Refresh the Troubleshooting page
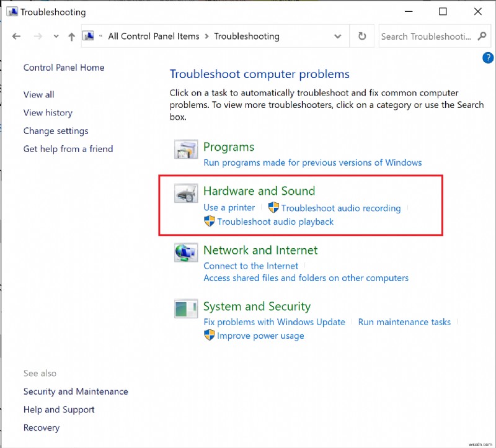Viewport: 496px width, 448px height. (x=362, y=36)
